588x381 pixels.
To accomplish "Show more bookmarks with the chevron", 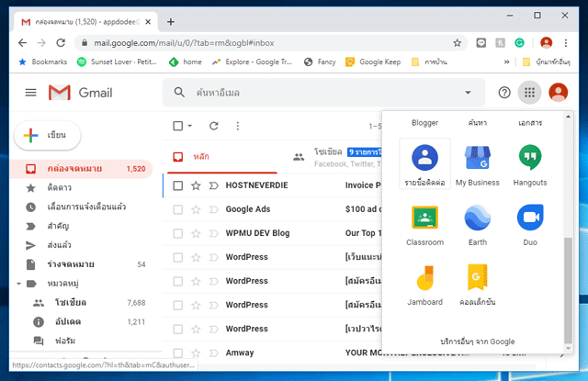I will point(506,62).
